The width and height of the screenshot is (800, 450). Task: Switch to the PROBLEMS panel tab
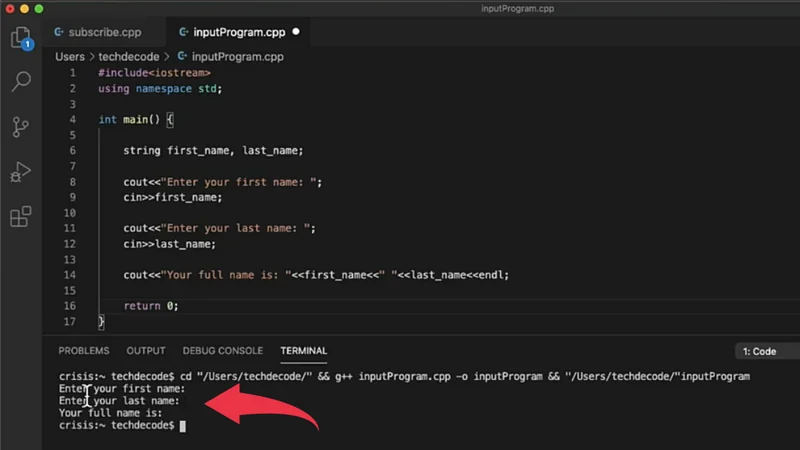click(x=84, y=351)
